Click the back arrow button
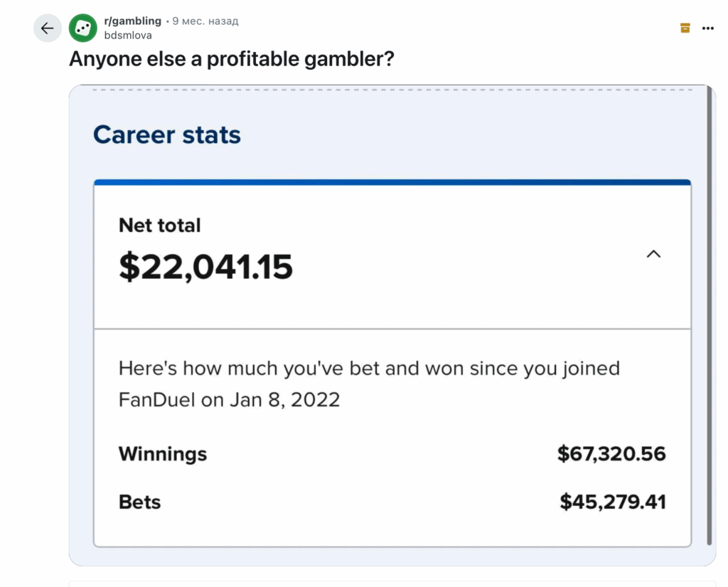The width and height of the screenshot is (728, 587). [47, 28]
